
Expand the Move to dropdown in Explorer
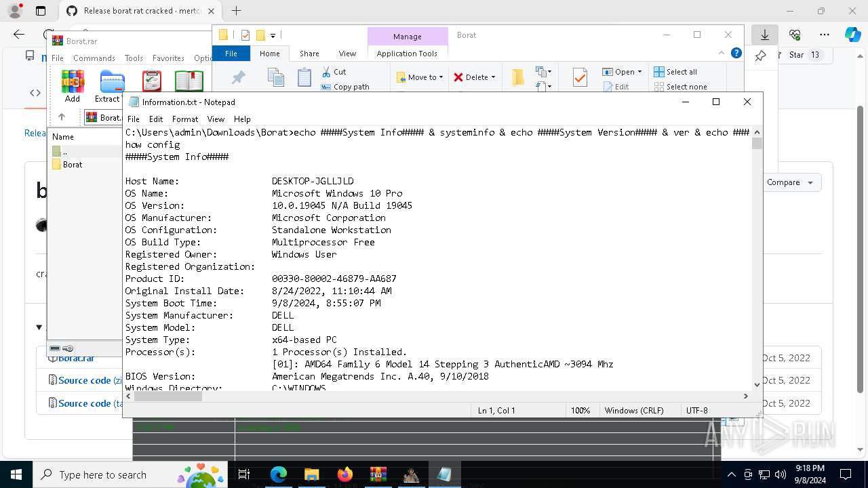click(x=441, y=77)
